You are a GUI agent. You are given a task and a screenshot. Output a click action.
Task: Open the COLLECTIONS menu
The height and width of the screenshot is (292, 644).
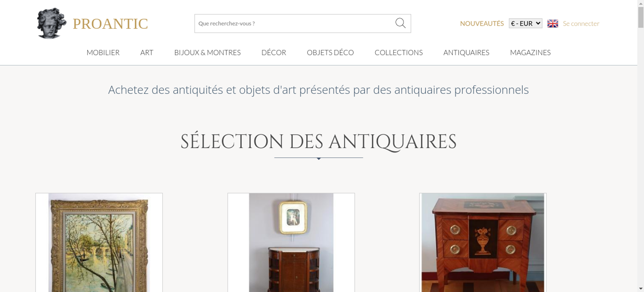coord(399,52)
